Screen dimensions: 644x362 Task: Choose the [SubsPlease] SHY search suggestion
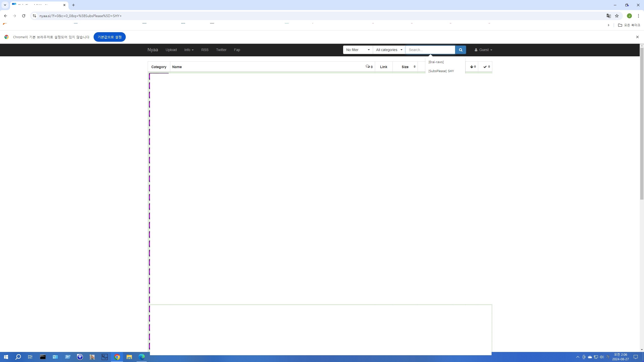[x=441, y=71]
